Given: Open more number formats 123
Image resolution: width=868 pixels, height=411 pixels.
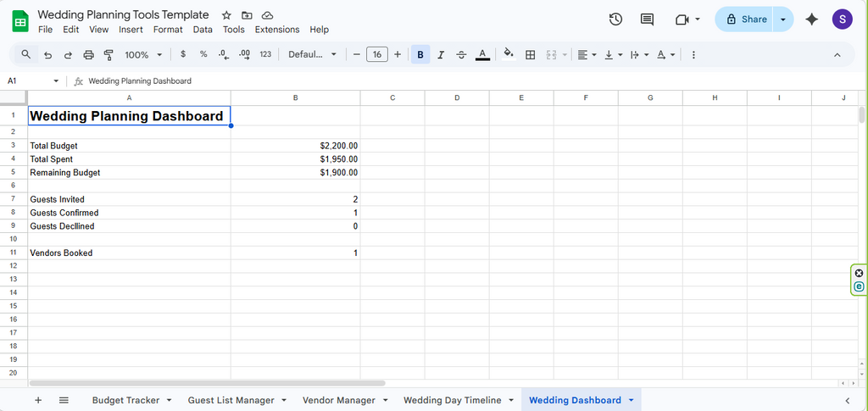Looking at the screenshot, I should 265,54.
